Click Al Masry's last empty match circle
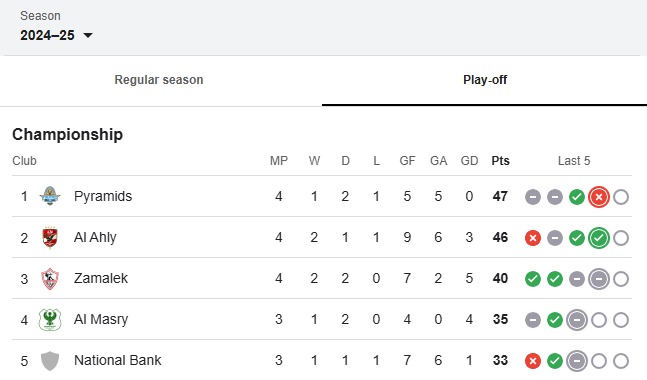 (x=621, y=320)
